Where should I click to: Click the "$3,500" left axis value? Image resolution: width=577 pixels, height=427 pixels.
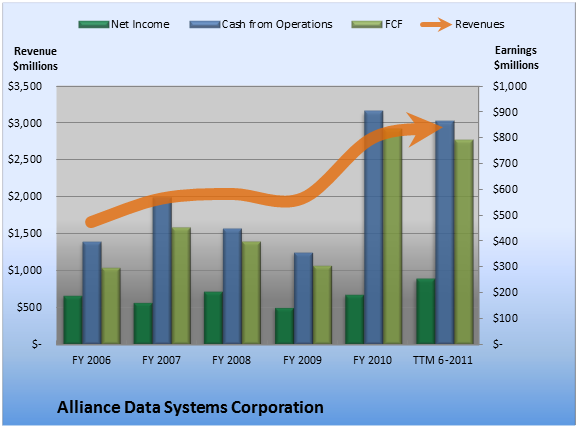(25, 86)
